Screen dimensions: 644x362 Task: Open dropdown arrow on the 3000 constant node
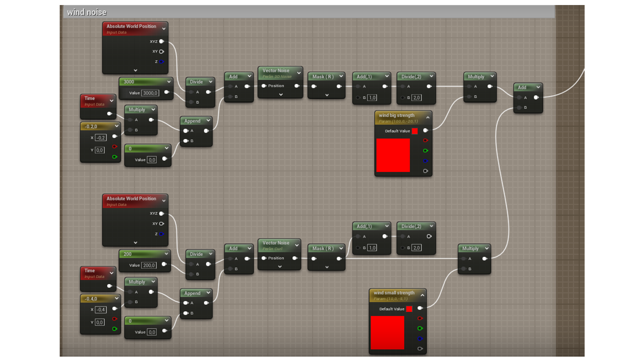(x=169, y=81)
